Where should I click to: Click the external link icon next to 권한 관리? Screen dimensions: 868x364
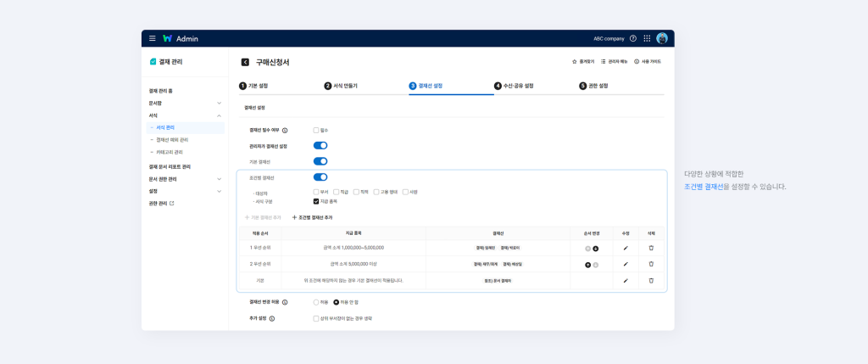point(171,204)
